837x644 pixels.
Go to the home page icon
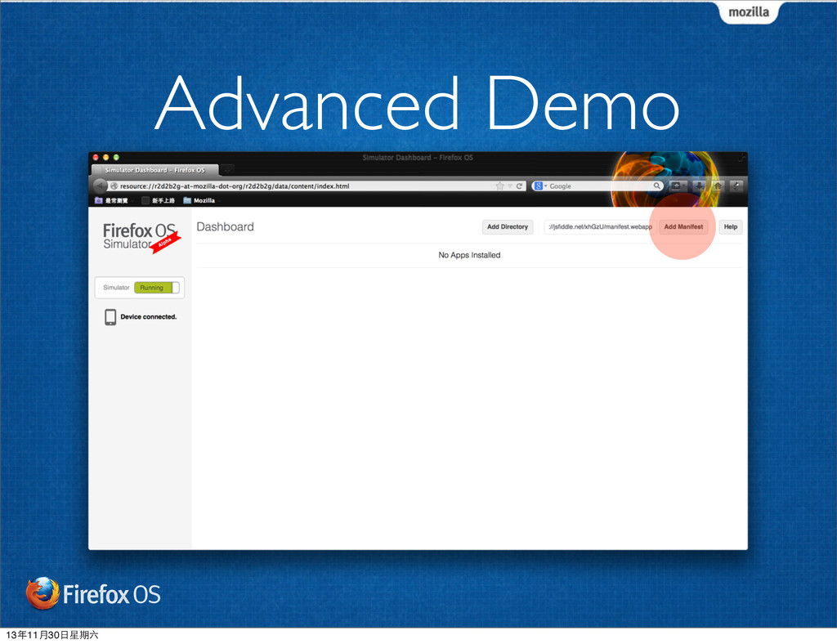coord(718,186)
